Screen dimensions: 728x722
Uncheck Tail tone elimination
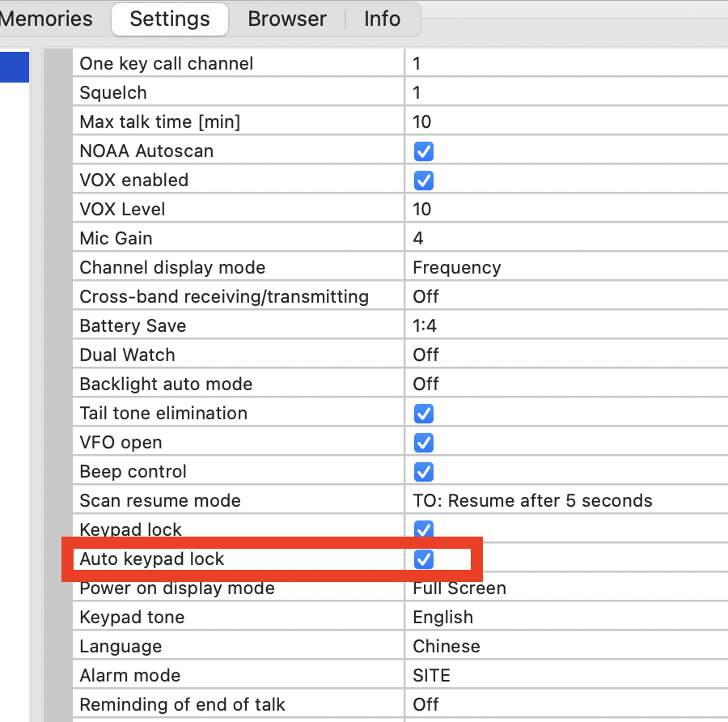[x=423, y=414]
